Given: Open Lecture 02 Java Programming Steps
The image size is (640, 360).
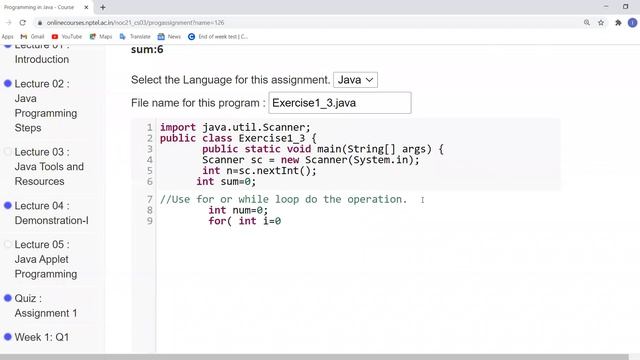Looking at the screenshot, I should [x=46, y=106].
